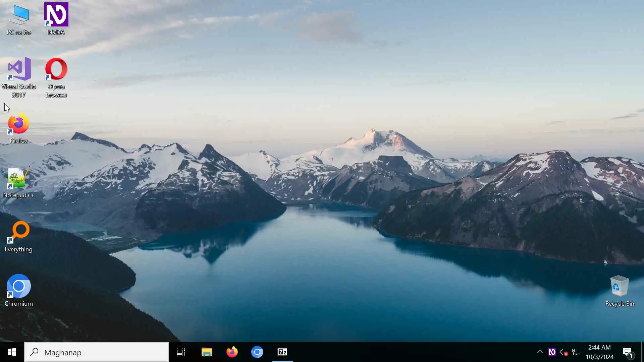Select the Everything search desktop shortcut
This screenshot has width=644, height=362.
[19, 236]
